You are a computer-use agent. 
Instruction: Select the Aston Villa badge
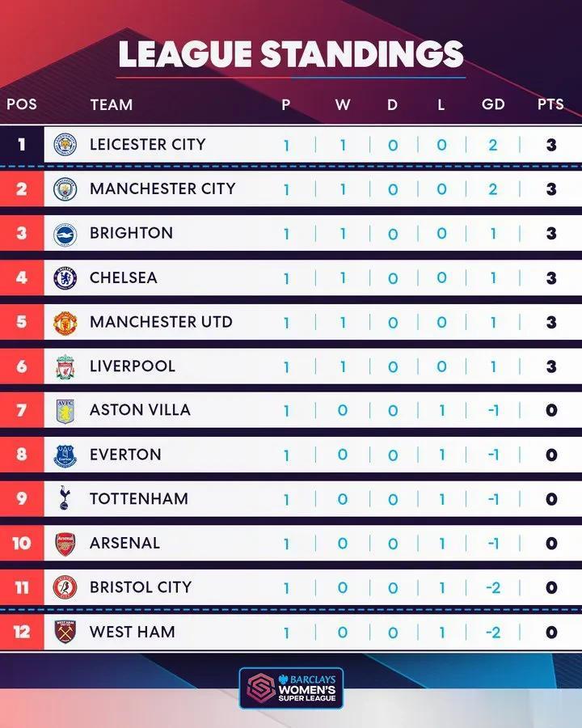click(65, 411)
